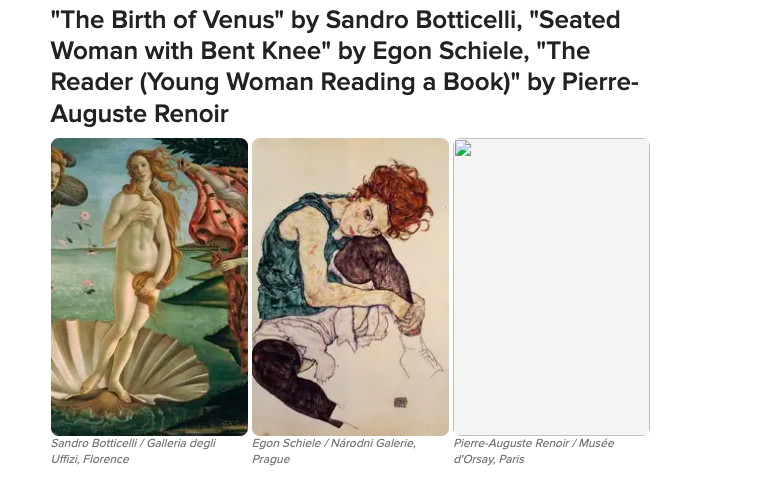The width and height of the screenshot is (770, 485).
Task: Click the broken image icon in Renoir card
Action: pyautogui.click(x=463, y=148)
